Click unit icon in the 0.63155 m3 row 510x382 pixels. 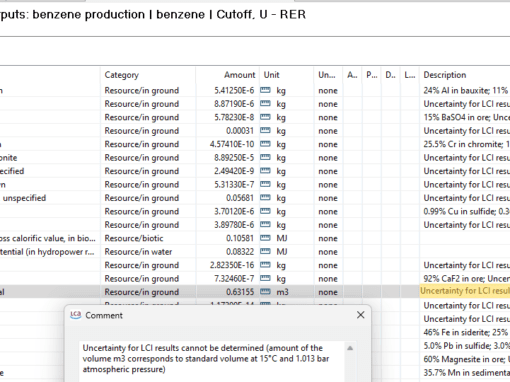[265, 292]
